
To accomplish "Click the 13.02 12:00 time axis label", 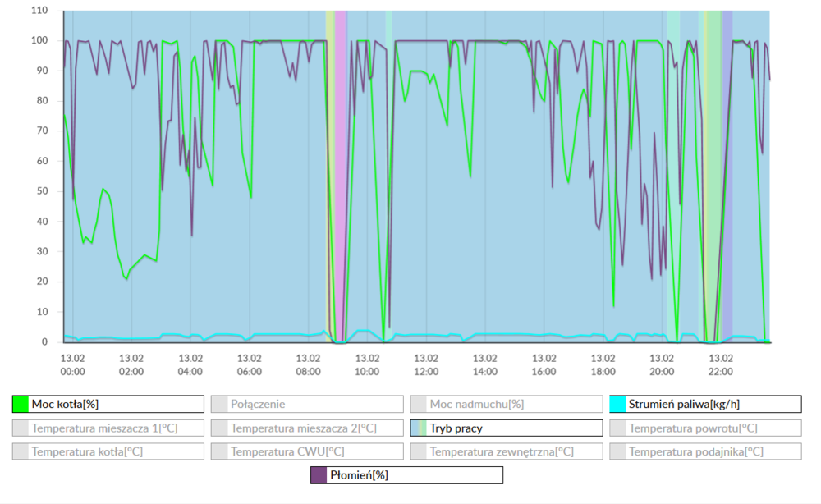I will (x=426, y=364).
